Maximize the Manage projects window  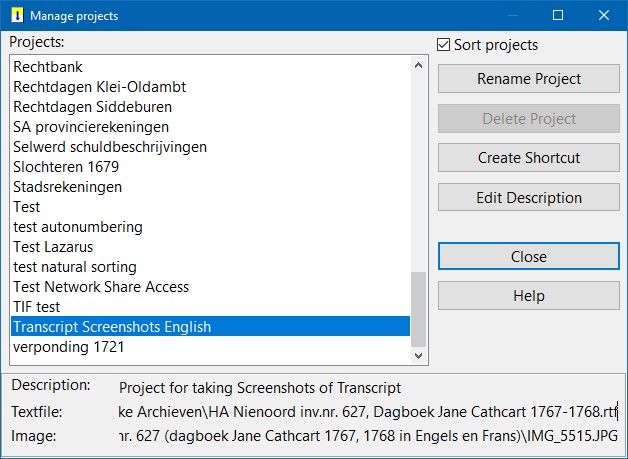(558, 16)
